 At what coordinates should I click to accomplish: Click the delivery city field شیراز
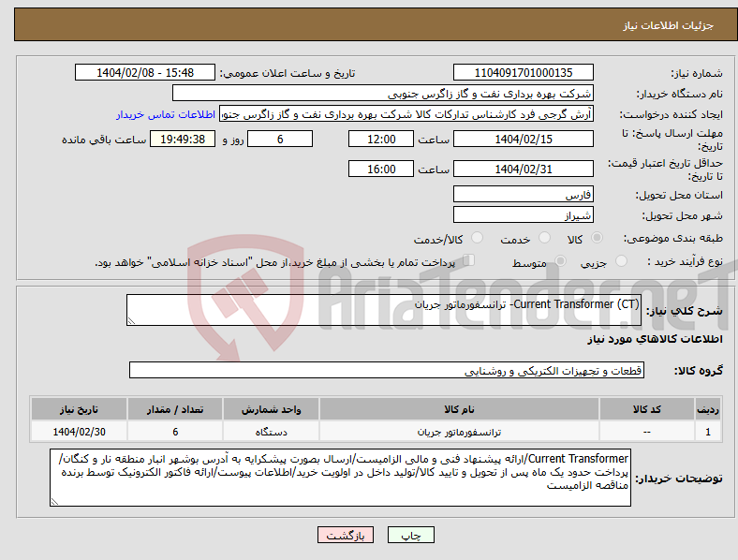click(523, 215)
